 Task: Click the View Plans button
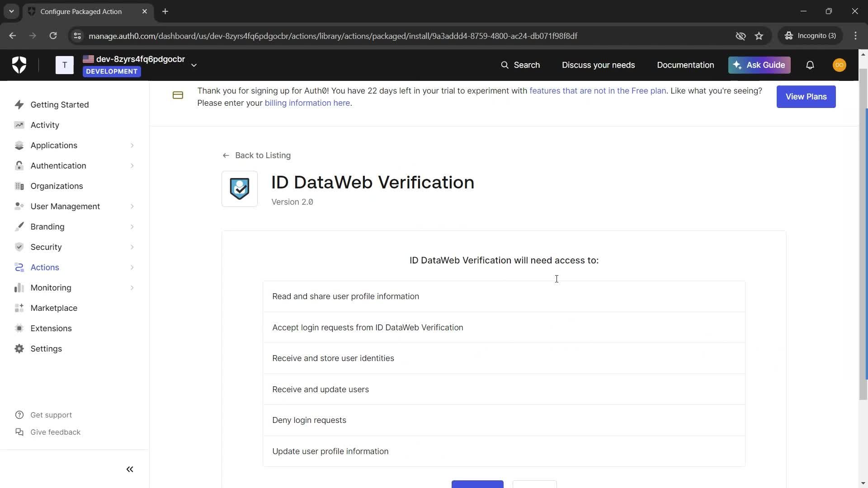[806, 97]
